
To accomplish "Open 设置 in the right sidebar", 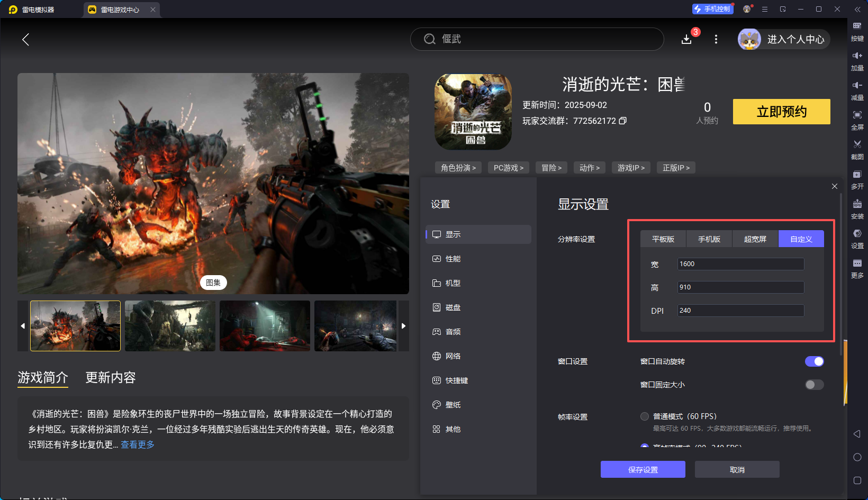I will (x=857, y=238).
